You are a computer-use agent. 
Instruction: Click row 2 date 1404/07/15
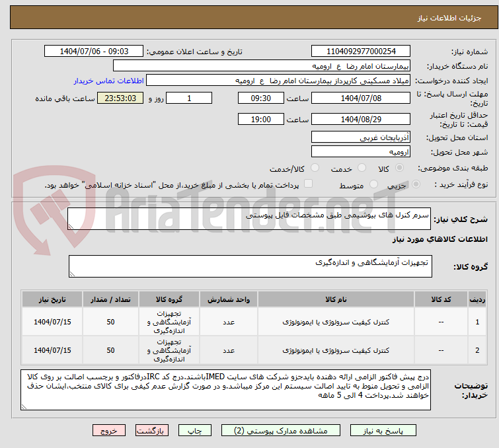point(52,350)
